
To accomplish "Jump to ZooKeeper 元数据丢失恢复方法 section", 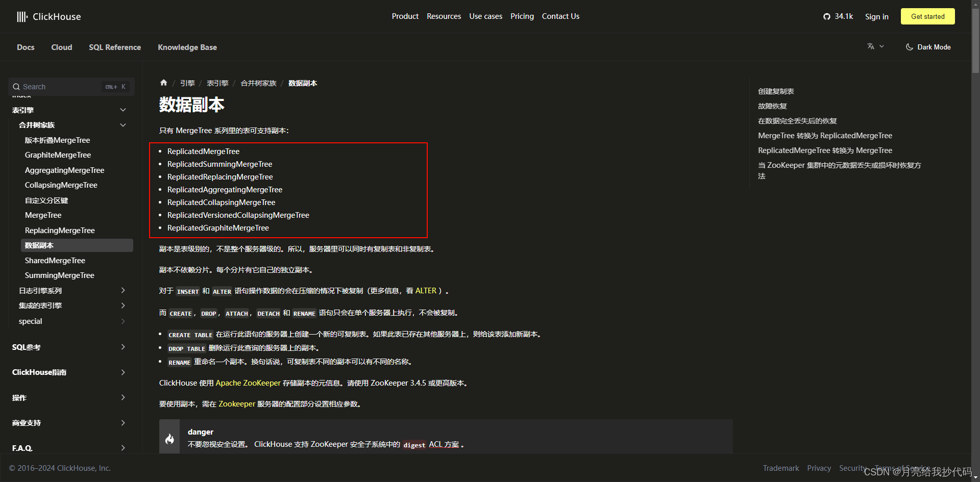I will click(x=840, y=170).
